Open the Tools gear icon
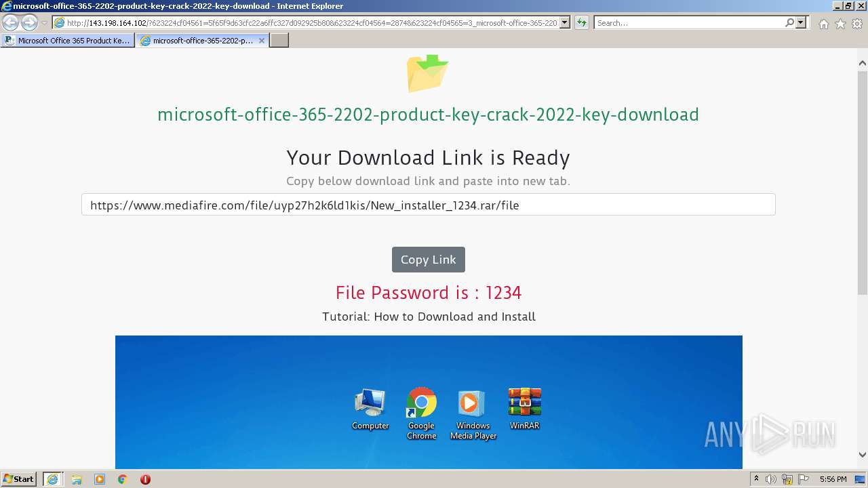This screenshot has height=488, width=868. pyautogui.click(x=857, y=24)
